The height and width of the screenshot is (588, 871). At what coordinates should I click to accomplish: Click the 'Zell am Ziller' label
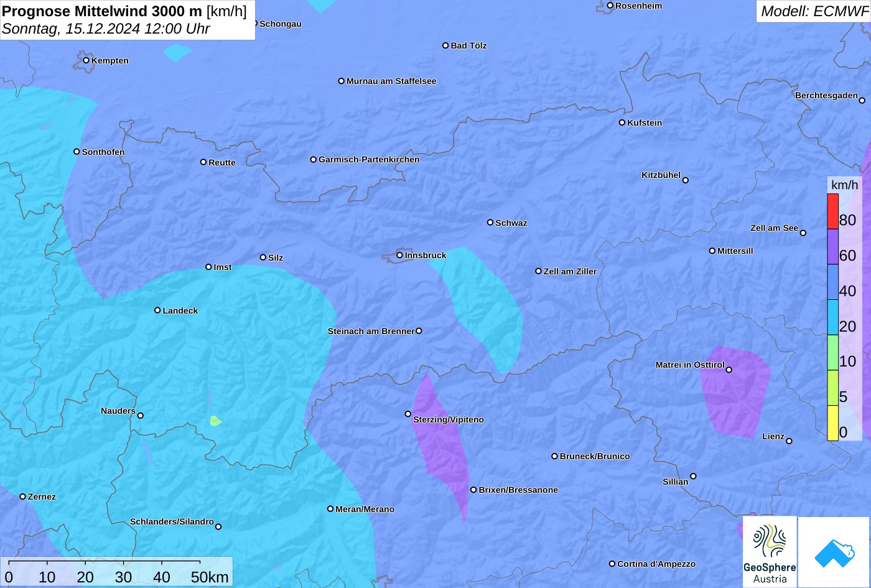[x=570, y=271]
